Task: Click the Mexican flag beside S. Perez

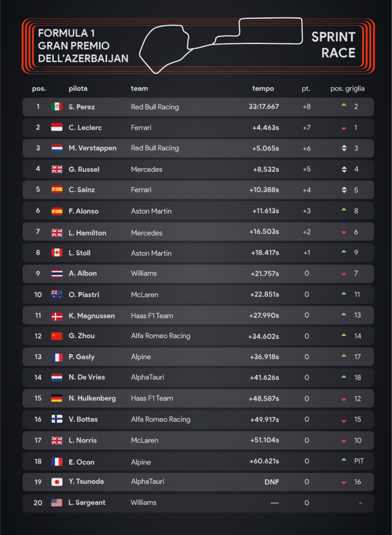Action: coord(57,107)
